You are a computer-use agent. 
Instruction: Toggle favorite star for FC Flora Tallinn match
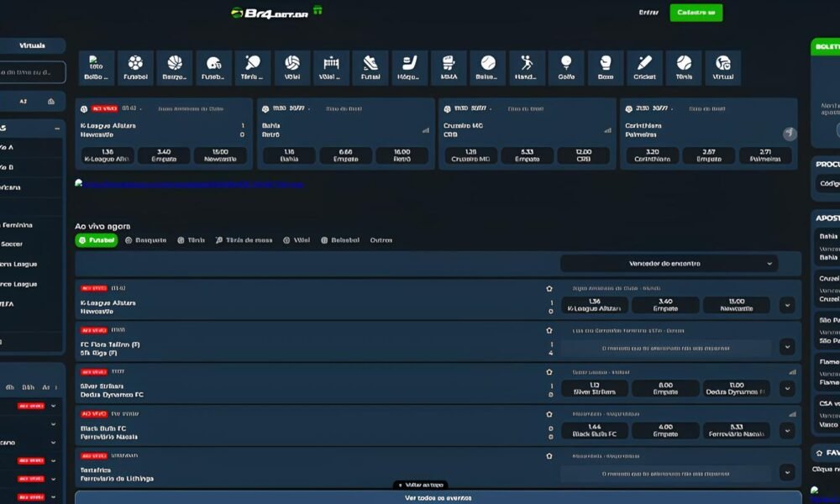pos(549,330)
